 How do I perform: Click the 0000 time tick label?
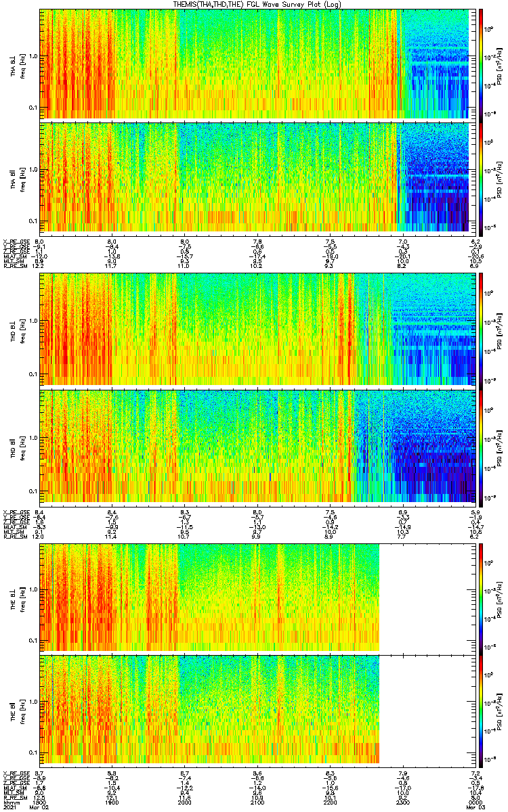(475, 802)
